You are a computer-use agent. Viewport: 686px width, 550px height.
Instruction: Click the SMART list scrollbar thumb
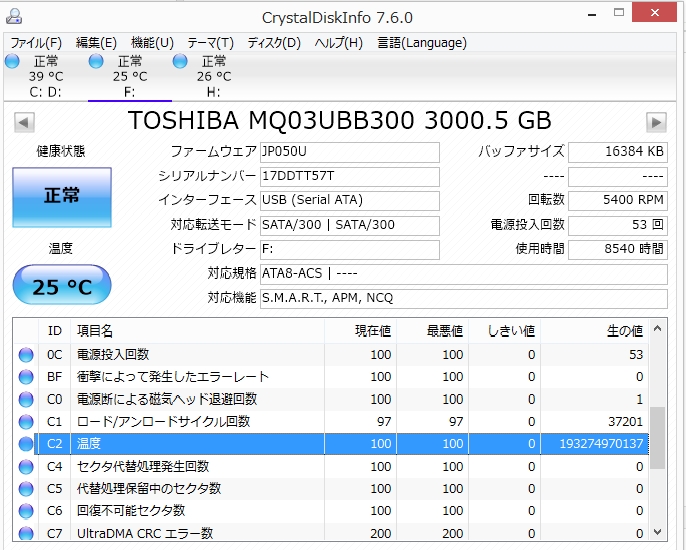(x=657, y=438)
